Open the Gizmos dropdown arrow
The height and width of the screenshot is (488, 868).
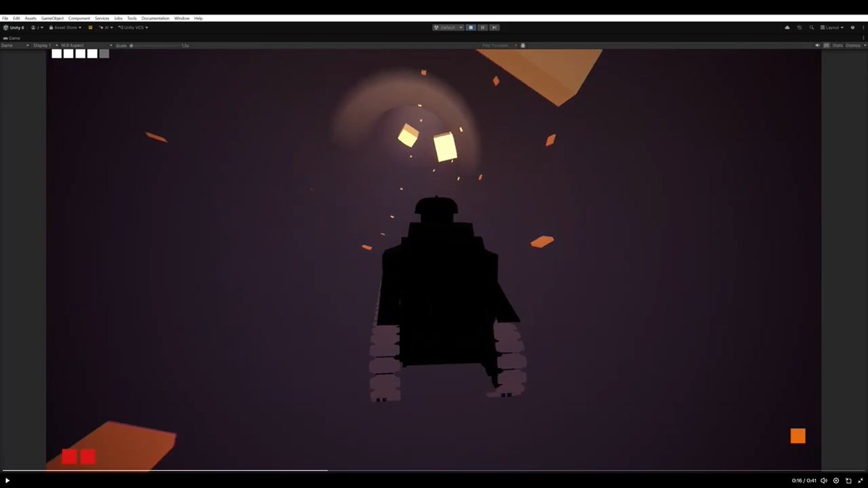tap(864, 46)
